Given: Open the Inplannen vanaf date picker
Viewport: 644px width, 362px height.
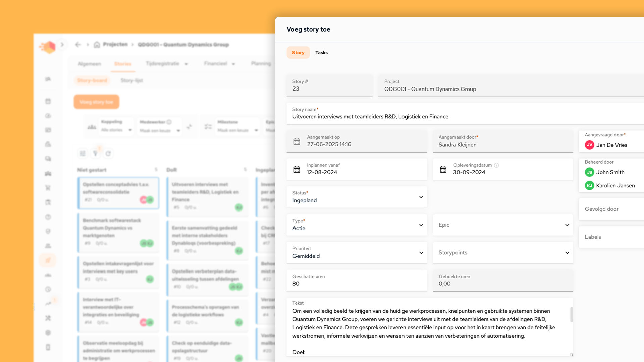Looking at the screenshot, I should tap(297, 169).
